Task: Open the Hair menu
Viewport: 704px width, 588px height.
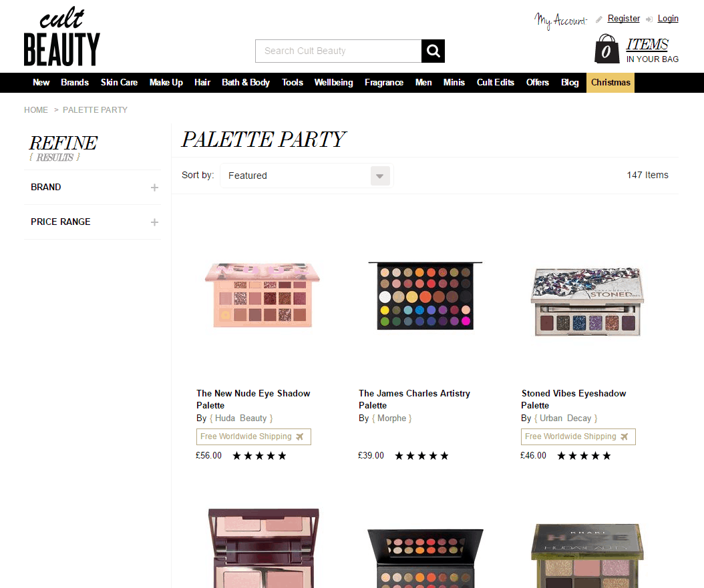Action: tap(202, 83)
